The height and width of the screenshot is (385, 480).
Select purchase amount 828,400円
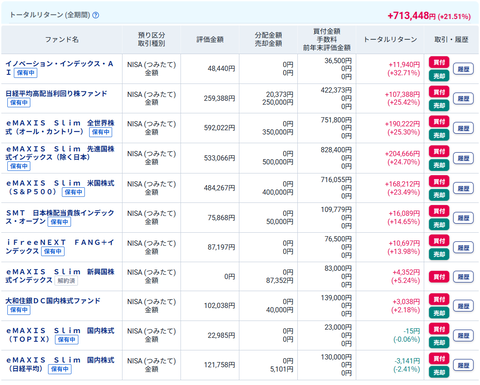336,150
